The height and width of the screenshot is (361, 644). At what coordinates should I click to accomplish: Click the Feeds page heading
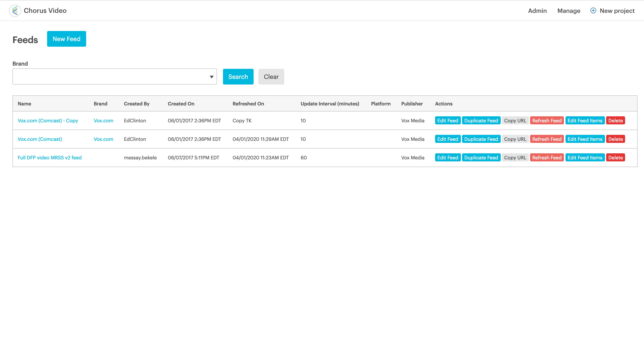click(25, 40)
